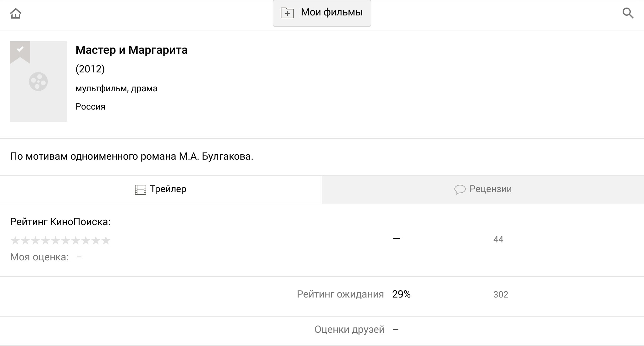Open the 302 expectation votes count
Screen dimensions: 644x346
[501, 295]
